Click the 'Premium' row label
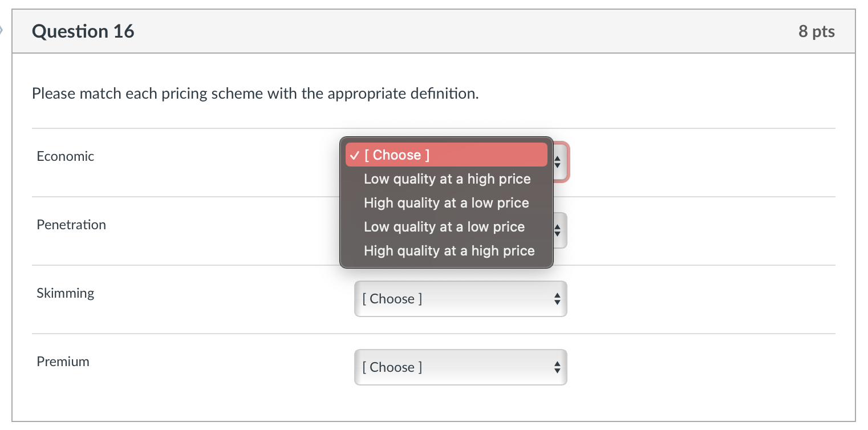This screenshot has height=430, width=868. [x=63, y=361]
